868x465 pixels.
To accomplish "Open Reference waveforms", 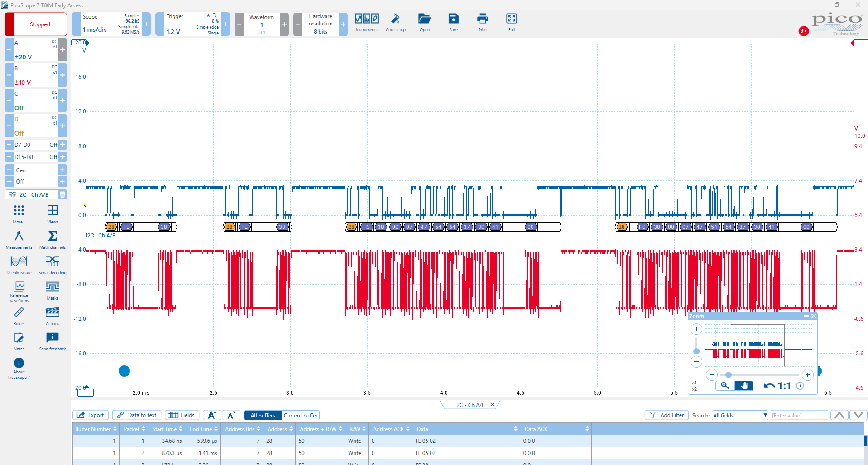I will point(19,291).
